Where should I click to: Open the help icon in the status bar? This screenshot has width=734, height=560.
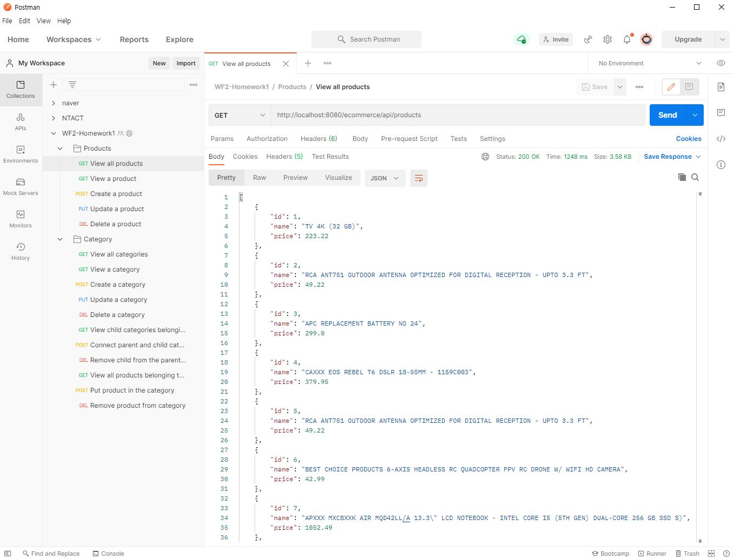(726, 554)
